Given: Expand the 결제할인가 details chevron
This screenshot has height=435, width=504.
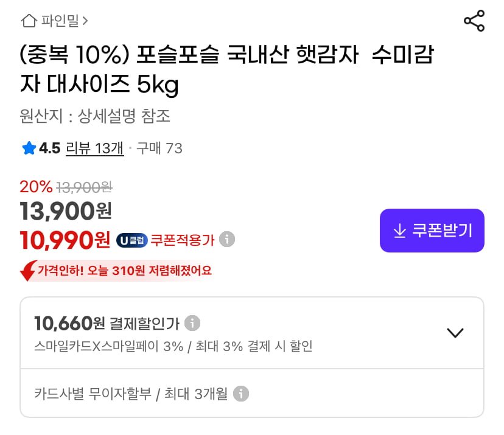Looking at the screenshot, I should tap(455, 333).
